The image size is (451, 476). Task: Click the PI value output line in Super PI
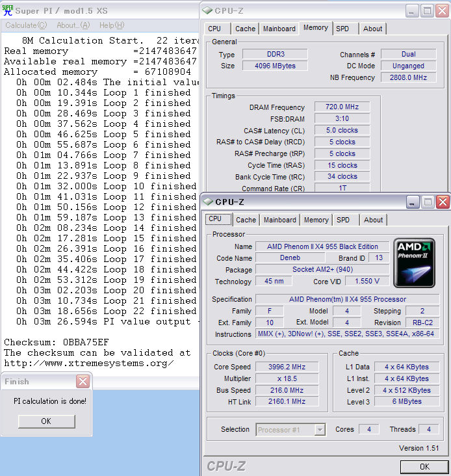(108, 321)
